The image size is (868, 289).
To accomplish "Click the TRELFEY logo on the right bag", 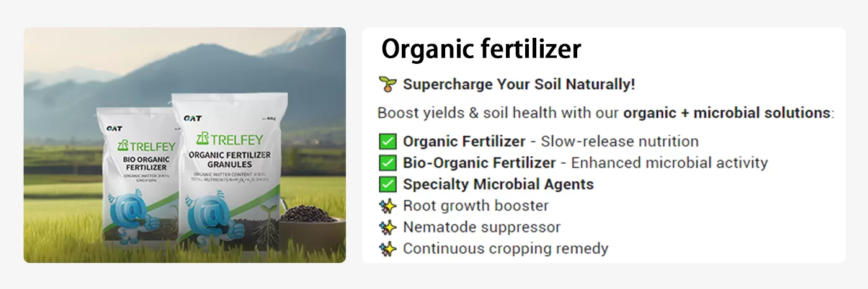I will pos(229,138).
